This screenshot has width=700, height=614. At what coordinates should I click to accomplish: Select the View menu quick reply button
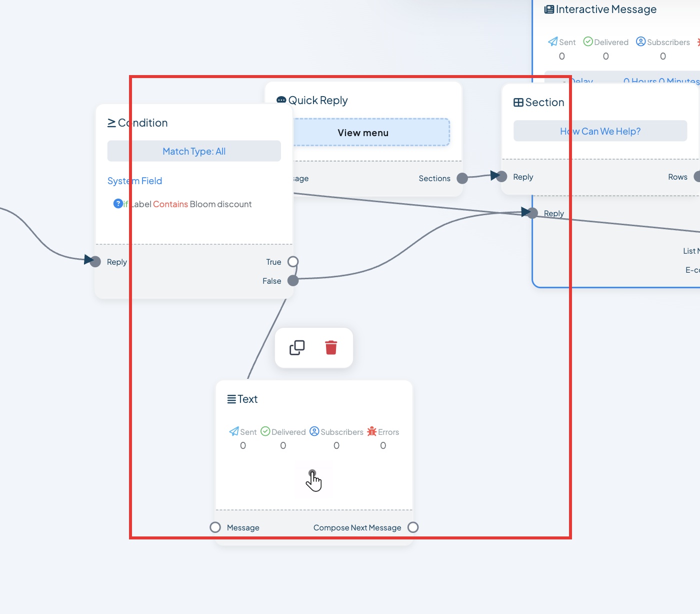click(363, 133)
